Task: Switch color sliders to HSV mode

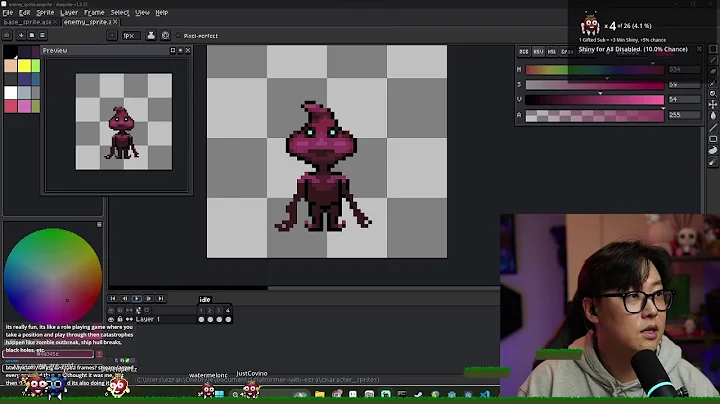Action: coord(538,52)
